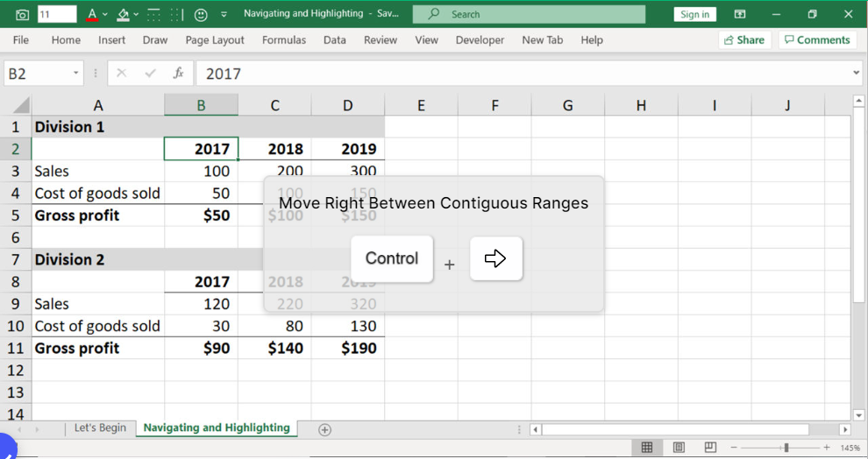Open the Page Layout tab
Viewport: 868px width, 459px height.
coord(215,39)
